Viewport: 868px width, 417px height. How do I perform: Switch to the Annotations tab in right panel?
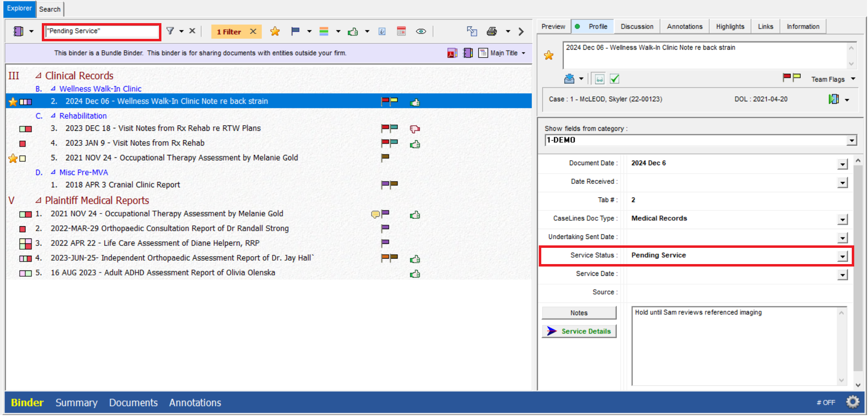(x=684, y=27)
